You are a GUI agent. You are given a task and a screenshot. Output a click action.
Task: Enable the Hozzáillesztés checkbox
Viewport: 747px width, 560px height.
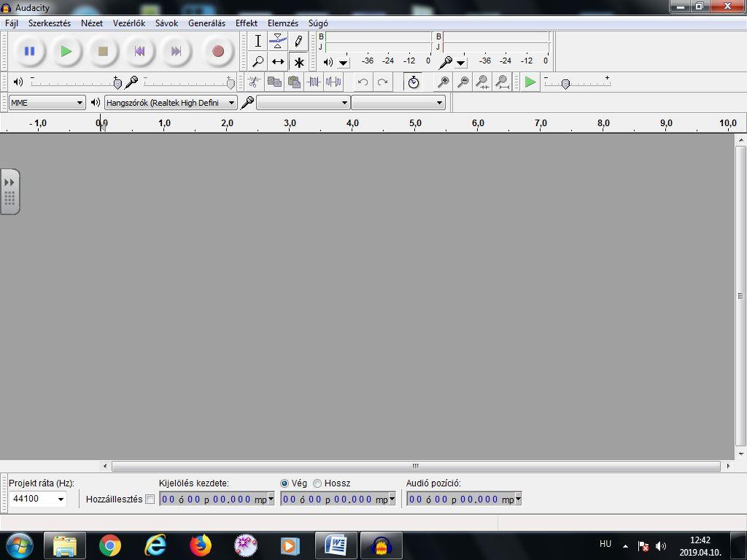150,499
